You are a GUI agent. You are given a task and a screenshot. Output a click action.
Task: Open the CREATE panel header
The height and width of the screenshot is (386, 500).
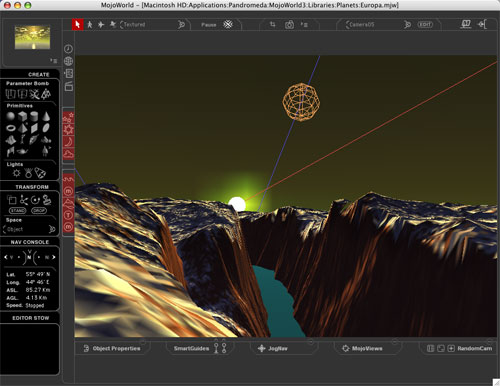click(39, 74)
